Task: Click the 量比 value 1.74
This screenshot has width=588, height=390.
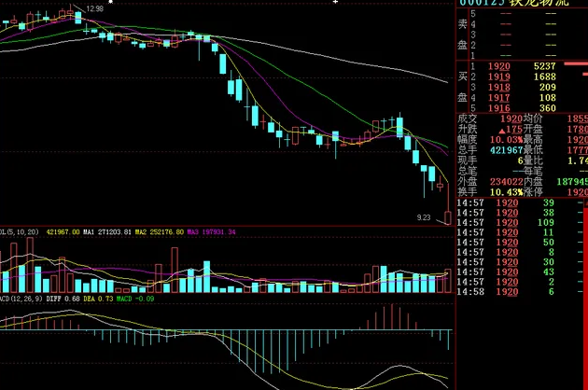Action: 578,160
